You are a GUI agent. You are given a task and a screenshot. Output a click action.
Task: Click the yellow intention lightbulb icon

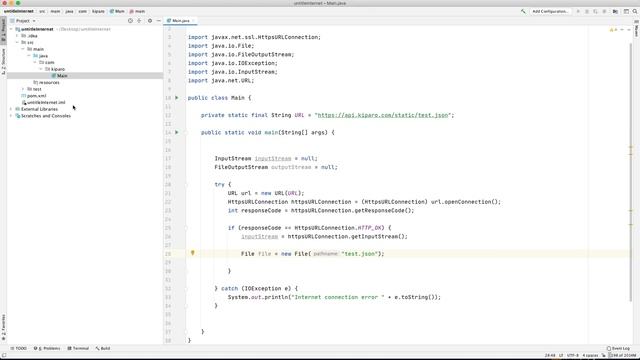click(193, 253)
